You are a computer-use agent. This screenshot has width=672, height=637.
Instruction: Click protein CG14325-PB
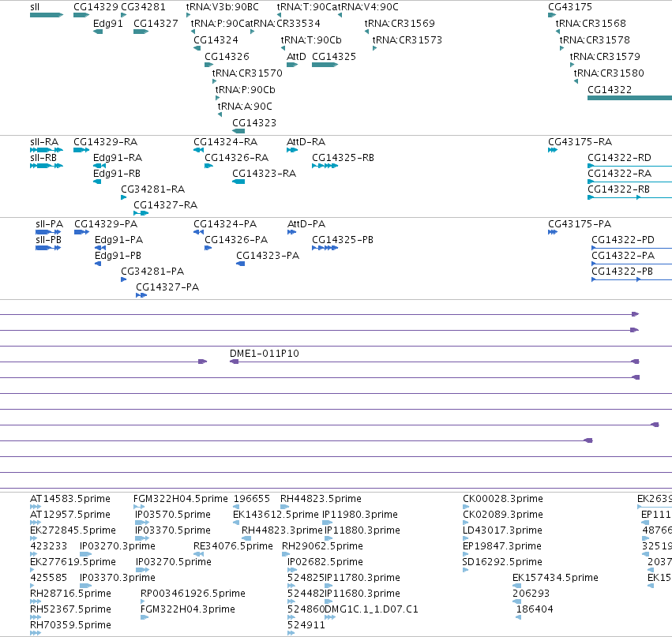[x=325, y=248]
